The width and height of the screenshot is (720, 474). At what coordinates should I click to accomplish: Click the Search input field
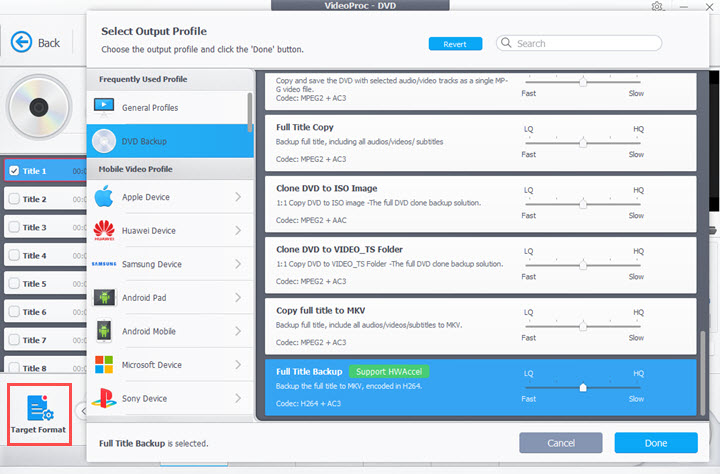point(579,43)
